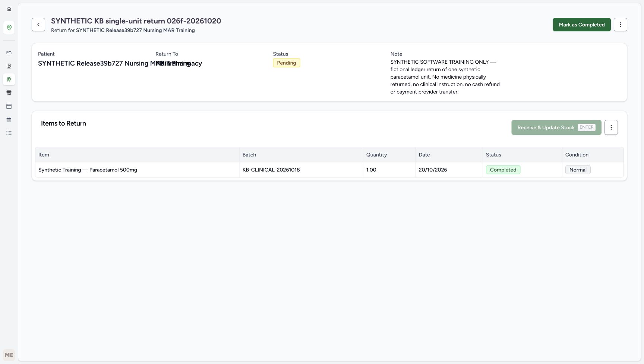Open the location pin icon in sidebar
The width and height of the screenshot is (644, 364).
9,28
